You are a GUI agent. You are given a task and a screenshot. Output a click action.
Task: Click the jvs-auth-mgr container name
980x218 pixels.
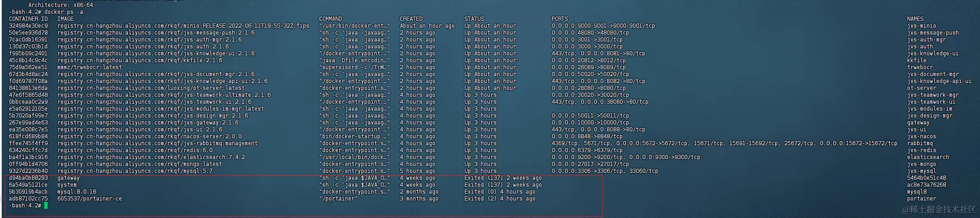926,40
